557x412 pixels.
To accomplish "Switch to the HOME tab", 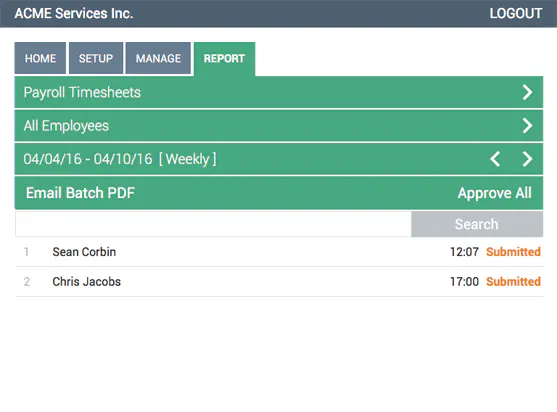I will pyautogui.click(x=40, y=58).
